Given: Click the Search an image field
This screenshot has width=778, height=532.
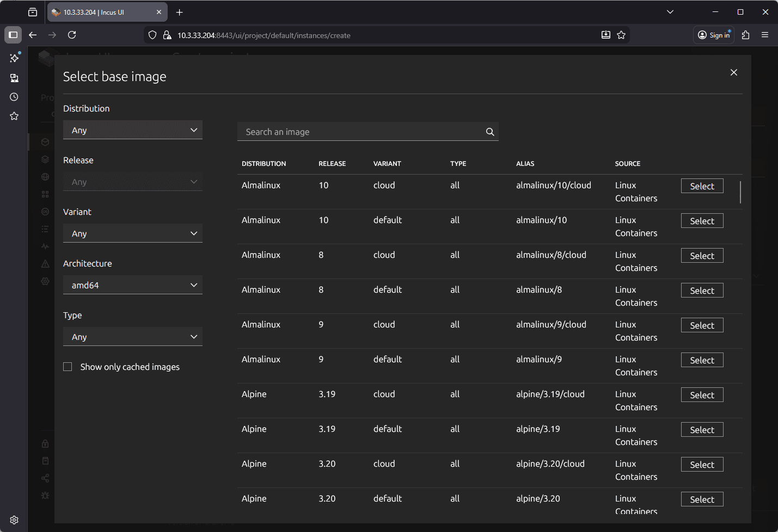Looking at the screenshot, I should (x=359, y=131).
